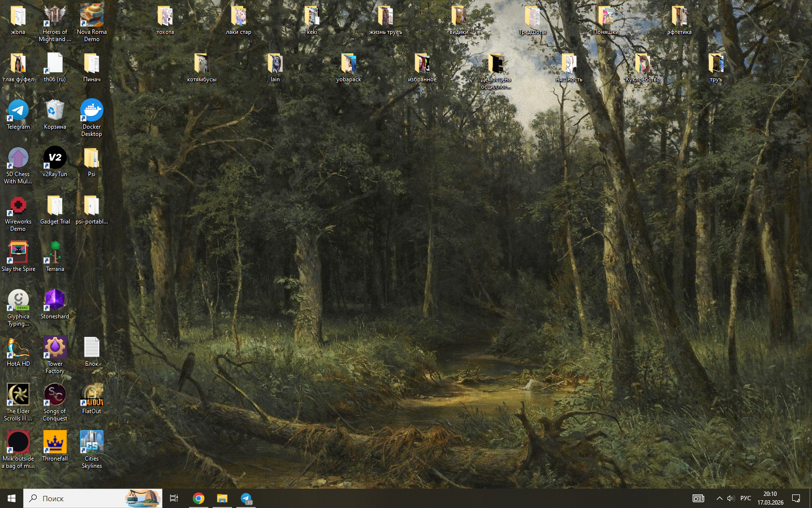
Task: Open Cities Skylines shortcut
Action: [92, 450]
